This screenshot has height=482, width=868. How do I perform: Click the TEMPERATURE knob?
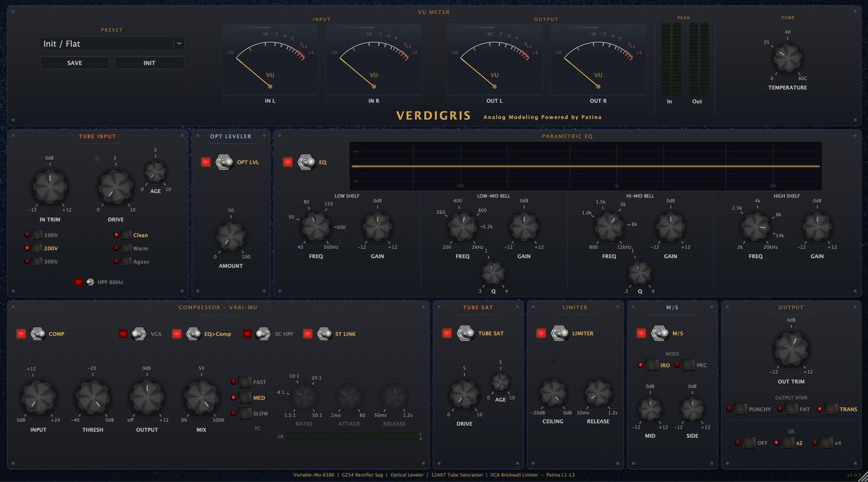coord(788,58)
